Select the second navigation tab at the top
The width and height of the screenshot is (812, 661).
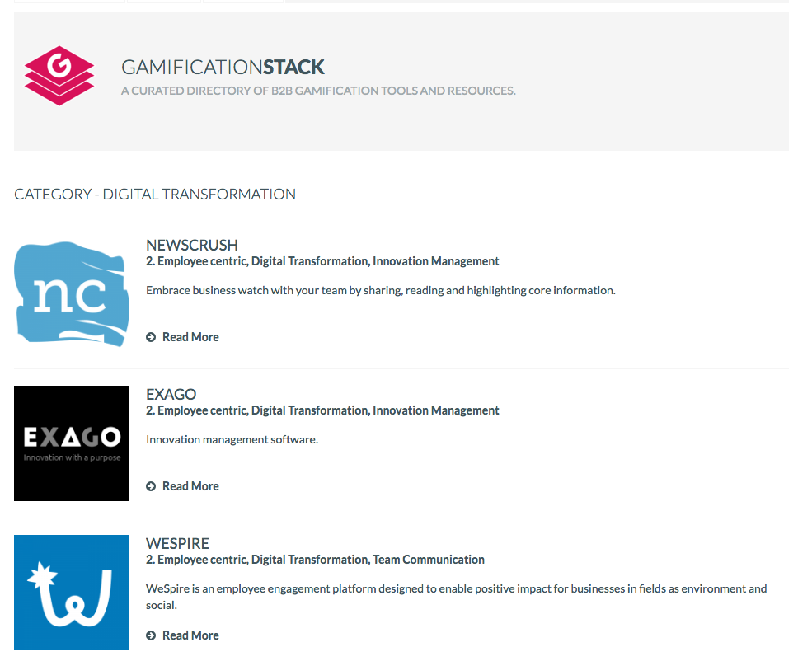[162, 2]
